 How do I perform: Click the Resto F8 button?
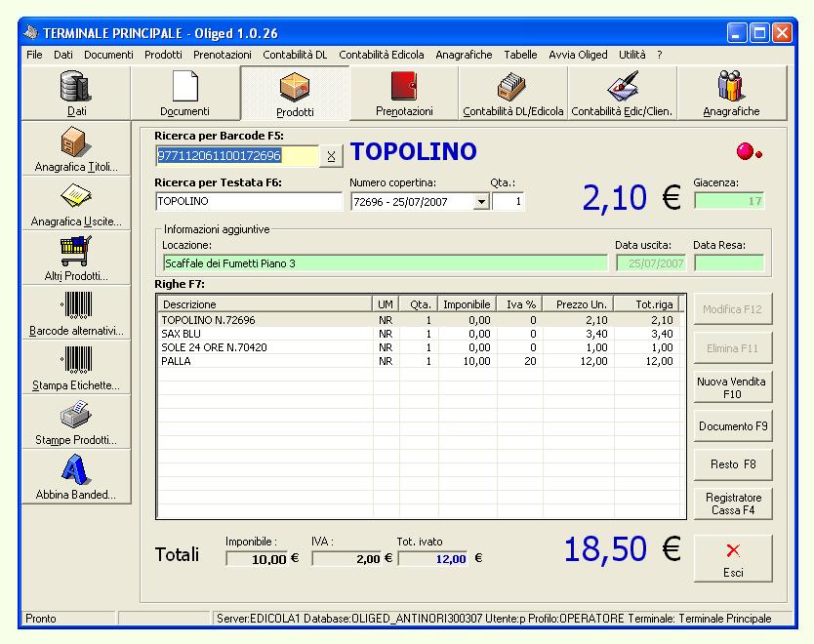732,464
